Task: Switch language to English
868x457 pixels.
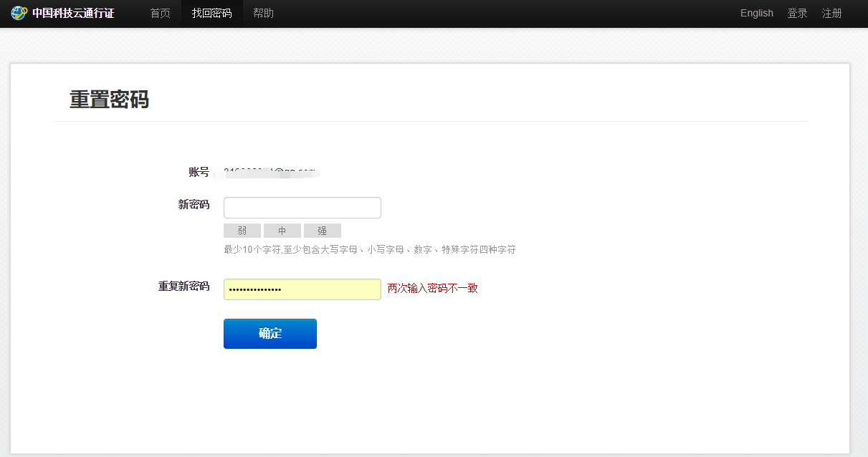Action: (756, 14)
